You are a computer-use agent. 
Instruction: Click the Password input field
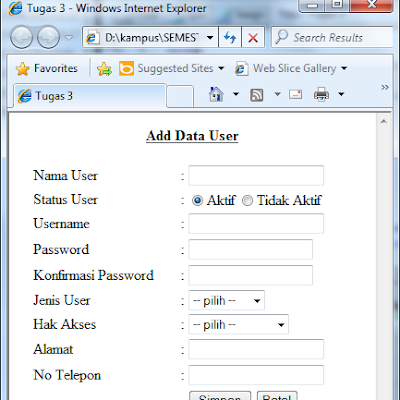tap(251, 249)
